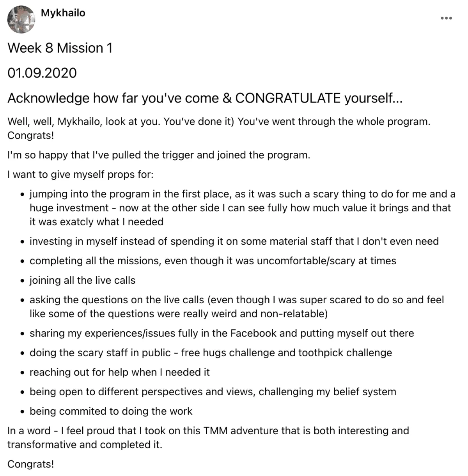Click the "pulled the trigger" sentence

click(159, 155)
